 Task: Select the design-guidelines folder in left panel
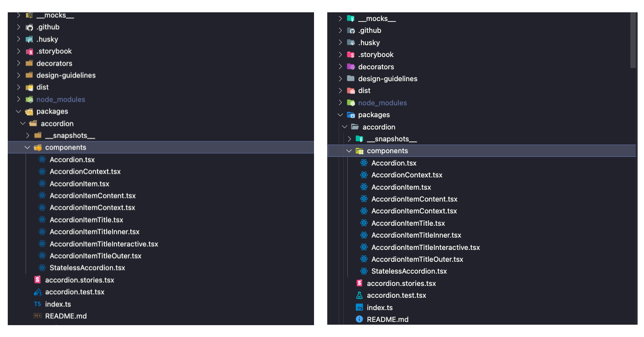(x=66, y=75)
